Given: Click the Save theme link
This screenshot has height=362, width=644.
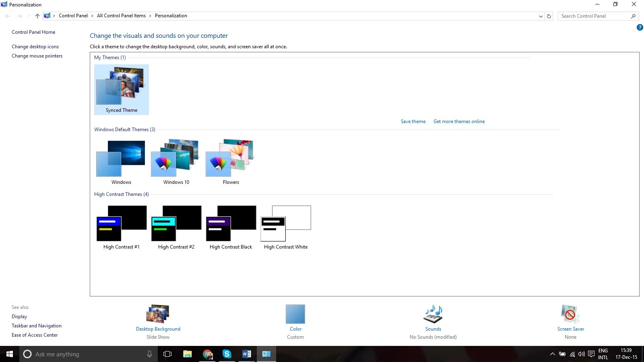Looking at the screenshot, I should (x=413, y=121).
